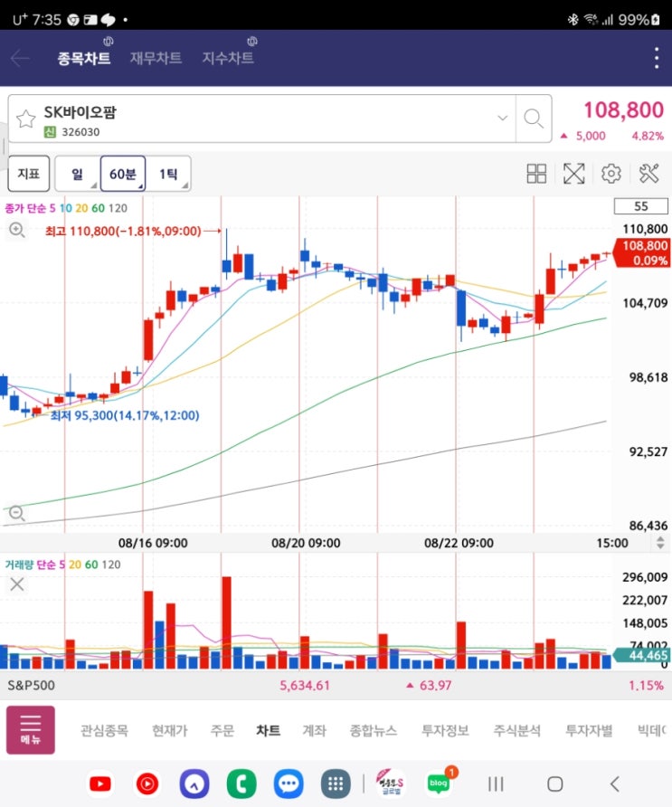Tap the 종가 단순 moving average legend
This screenshot has width=672, height=807.
[x=66, y=208]
